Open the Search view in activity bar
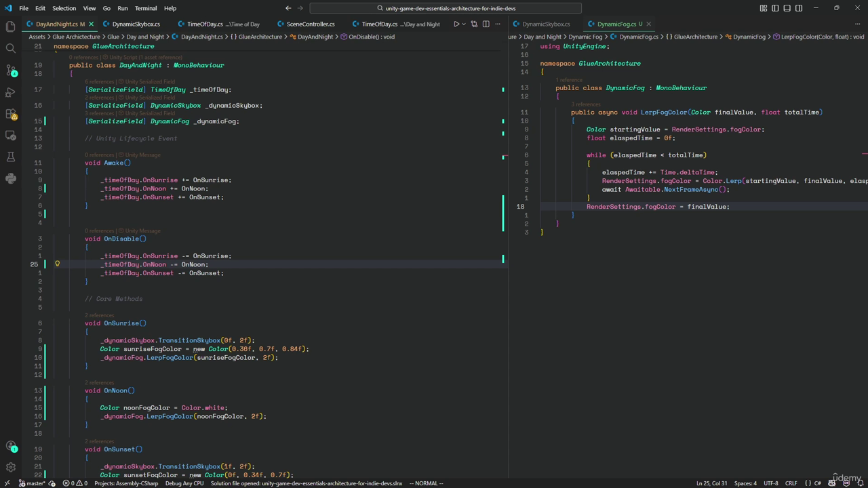The image size is (868, 488). click(x=10, y=48)
